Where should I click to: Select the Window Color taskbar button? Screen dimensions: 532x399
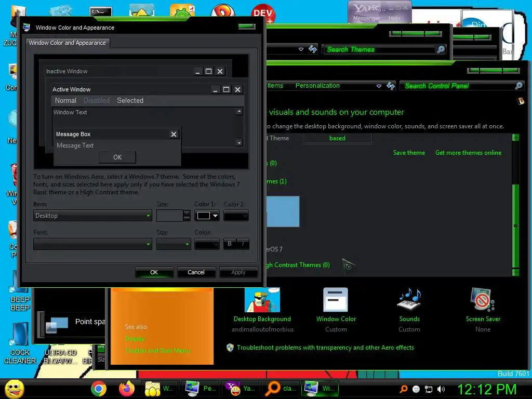(320, 389)
